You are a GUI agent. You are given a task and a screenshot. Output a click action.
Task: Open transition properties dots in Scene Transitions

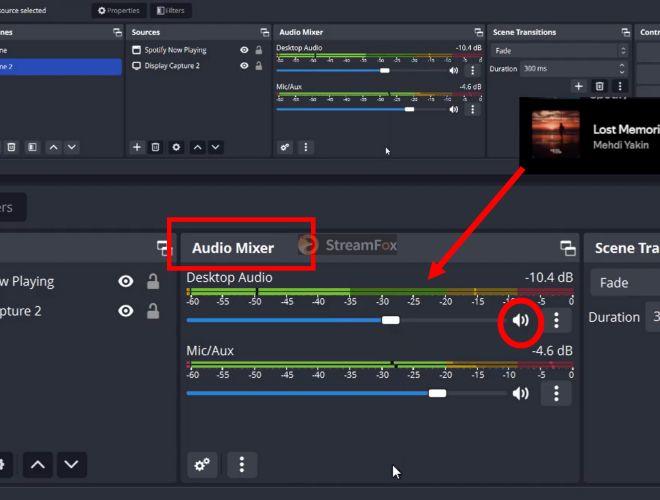coord(620,86)
